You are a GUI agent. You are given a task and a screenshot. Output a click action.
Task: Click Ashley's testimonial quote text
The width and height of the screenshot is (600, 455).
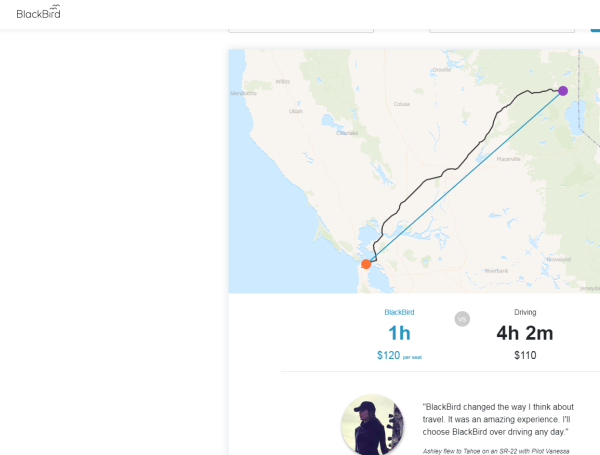point(496,419)
